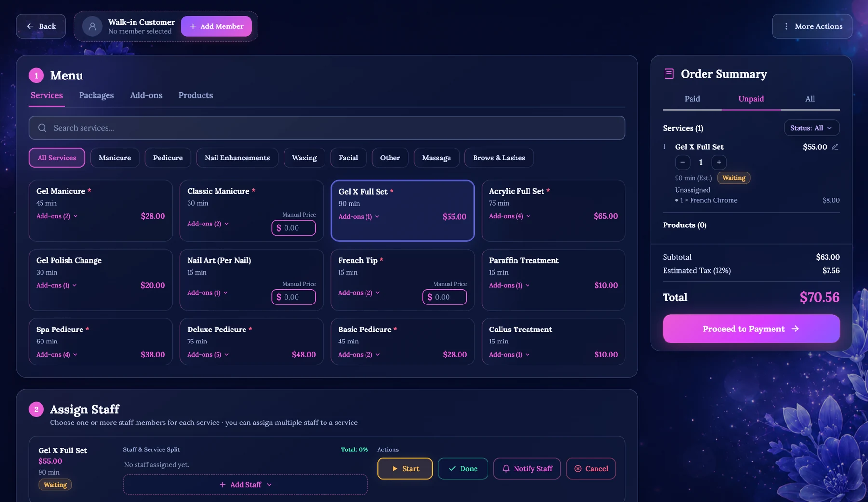Screen dimensions: 868x502
Task: Open the Add Staff dropdown
Action: [x=245, y=485]
